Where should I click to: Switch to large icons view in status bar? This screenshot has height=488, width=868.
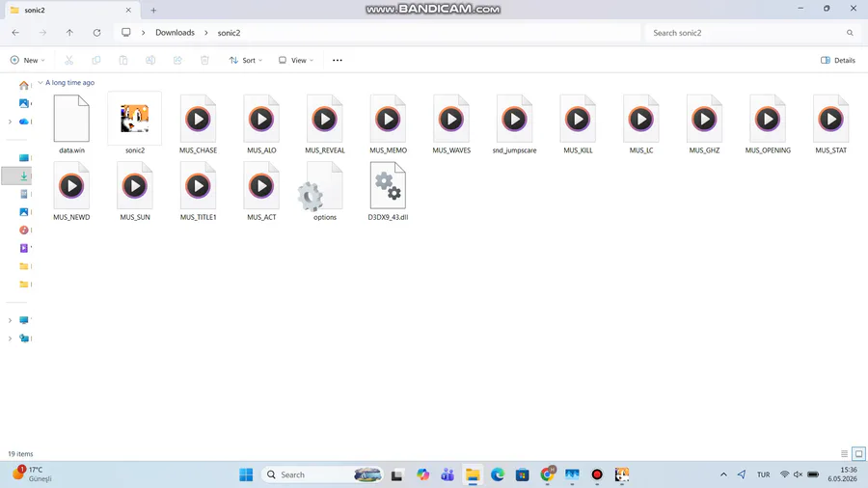pos(858,453)
